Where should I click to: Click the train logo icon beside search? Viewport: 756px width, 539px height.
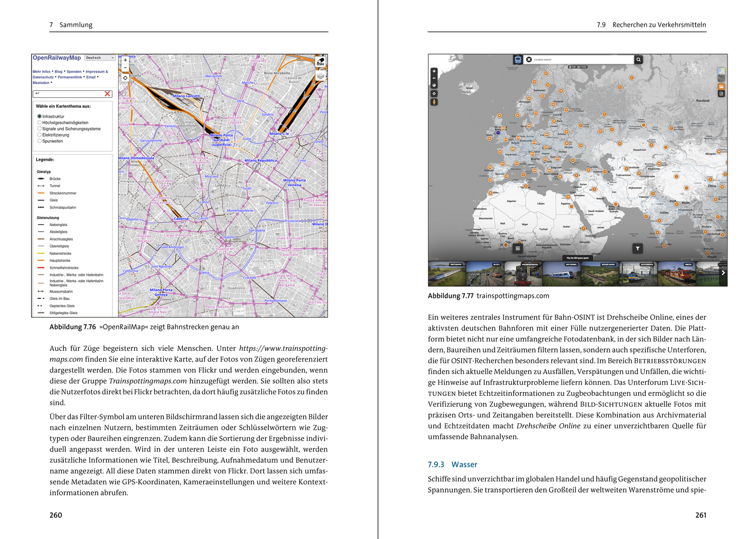tap(518, 60)
